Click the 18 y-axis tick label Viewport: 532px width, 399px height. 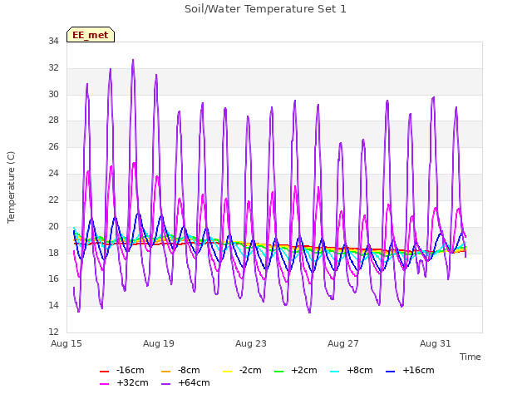(x=53, y=253)
